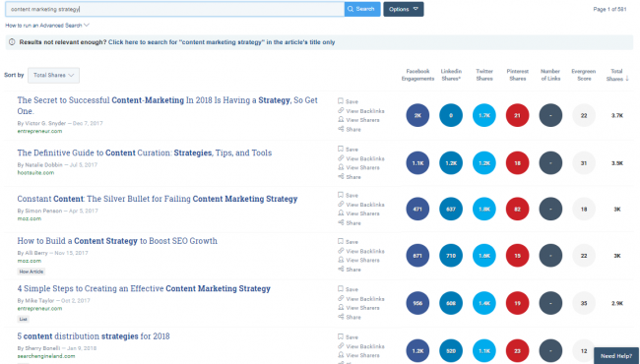The image size is (640, 364).
Task: Save How to Build a Content Strategy article
Action: pyautogui.click(x=348, y=242)
